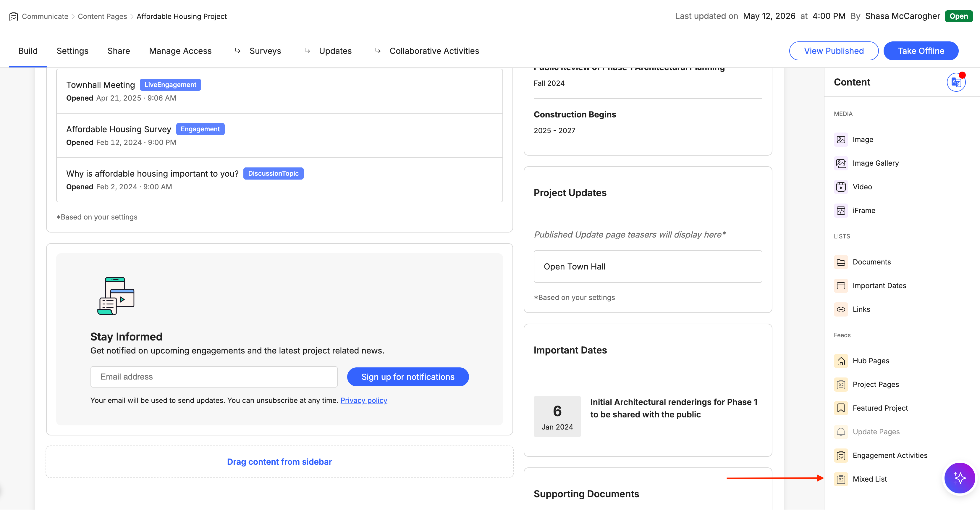This screenshot has height=510, width=980.
Task: Open the AI sparkle assistant button
Action: point(960,478)
